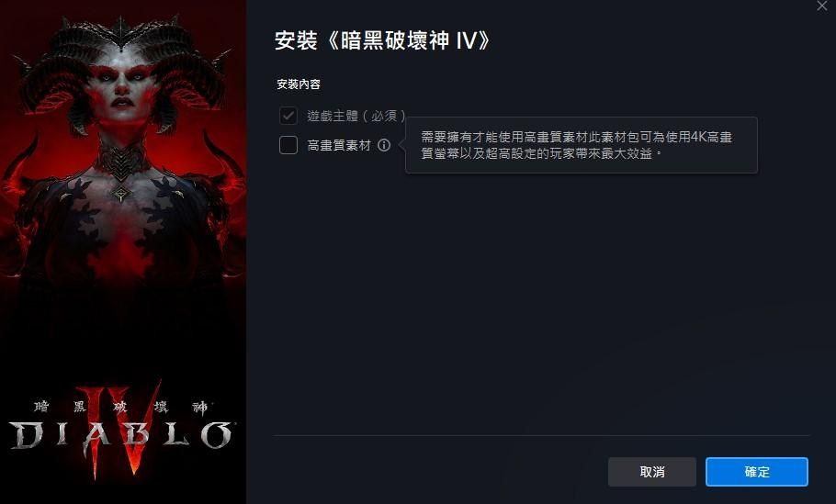Confirm installation with the 確定 button
Viewport: 836px width, 504px height.
(x=757, y=472)
